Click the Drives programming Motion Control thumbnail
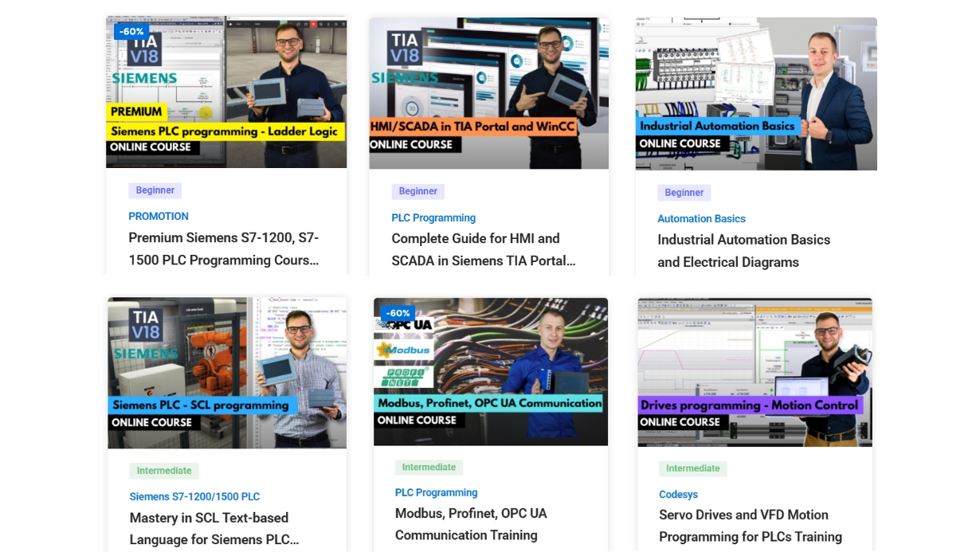Viewport: 980px width, 552px height. 755,372
